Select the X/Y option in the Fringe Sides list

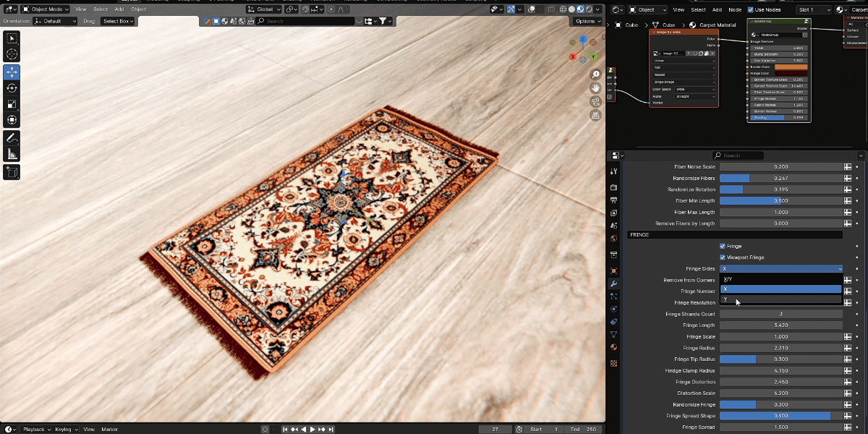point(780,278)
